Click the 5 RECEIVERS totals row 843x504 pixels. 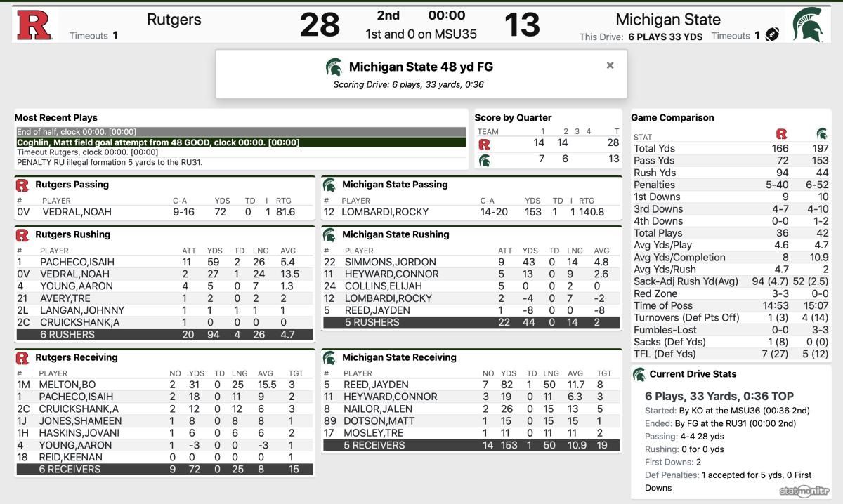[x=471, y=445]
